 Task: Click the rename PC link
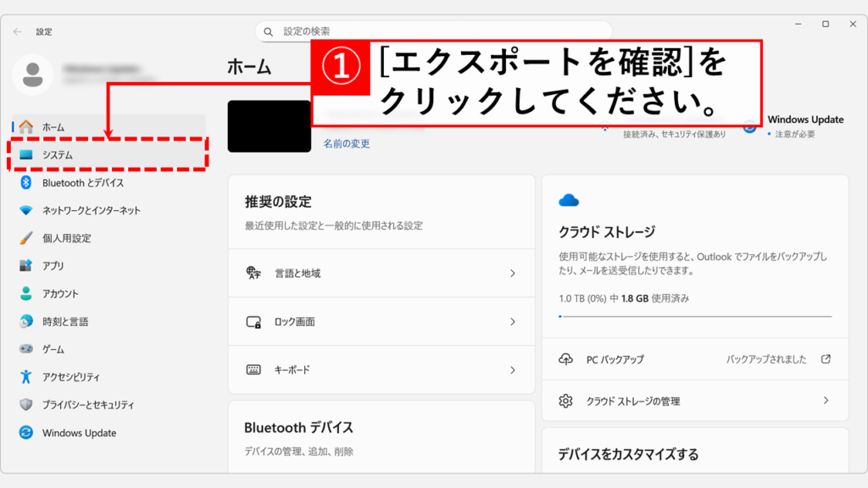click(346, 144)
